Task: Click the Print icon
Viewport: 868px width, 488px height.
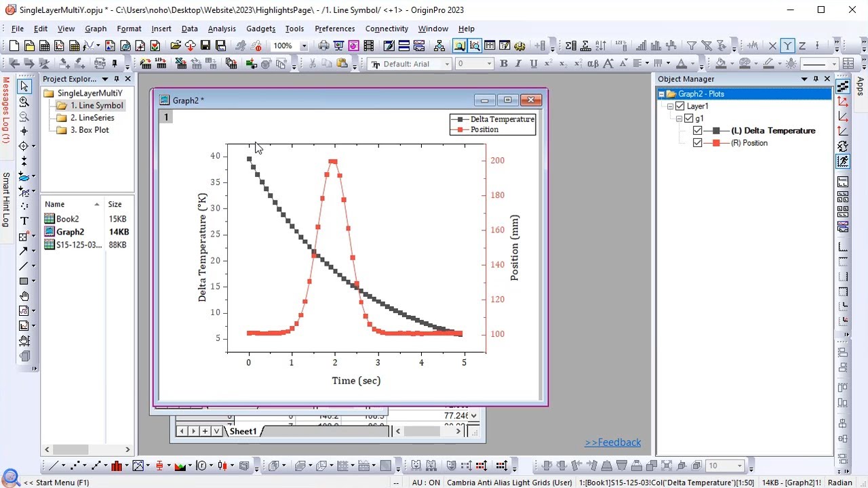Action: (x=323, y=46)
